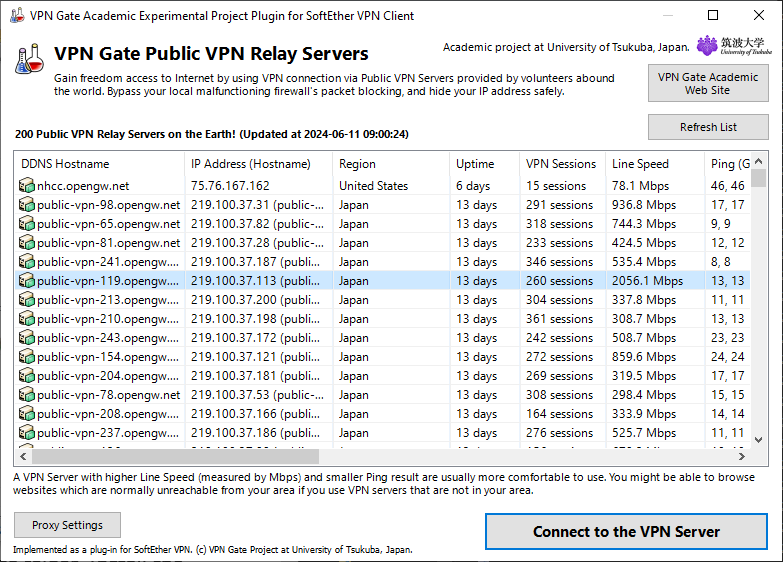
Task: Sort list by Uptime column header
Action: click(x=484, y=164)
